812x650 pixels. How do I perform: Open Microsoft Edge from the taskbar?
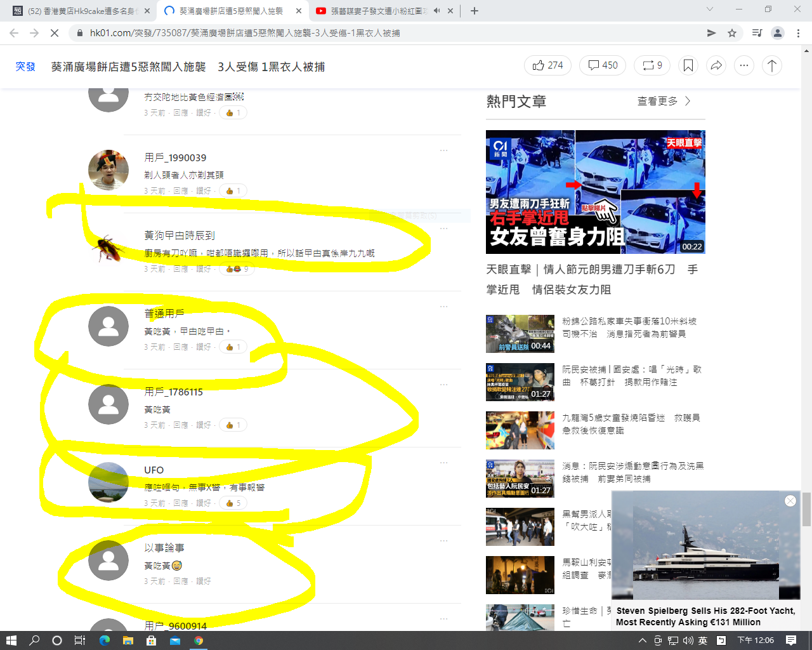click(104, 640)
